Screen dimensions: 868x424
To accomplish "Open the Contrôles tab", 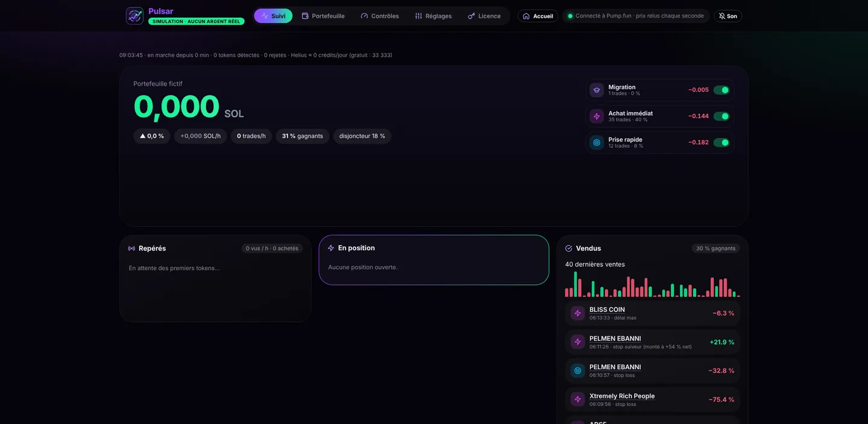I will [380, 16].
